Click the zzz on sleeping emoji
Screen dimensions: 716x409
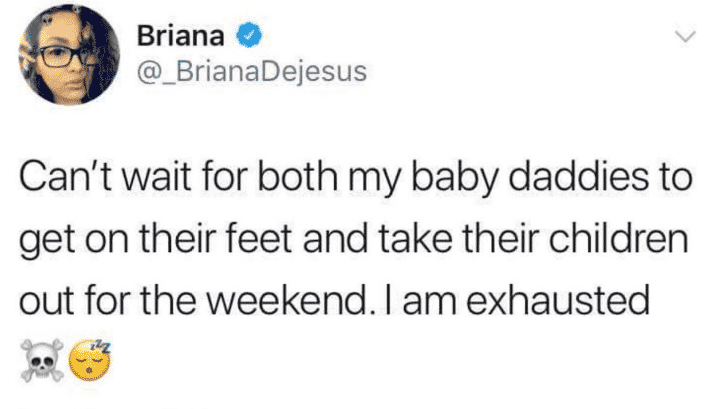(101, 347)
